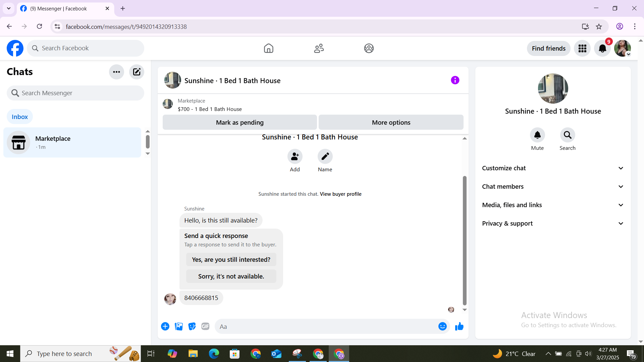Open the notifications bell
This screenshot has height=362, width=644.
pyautogui.click(x=602, y=49)
